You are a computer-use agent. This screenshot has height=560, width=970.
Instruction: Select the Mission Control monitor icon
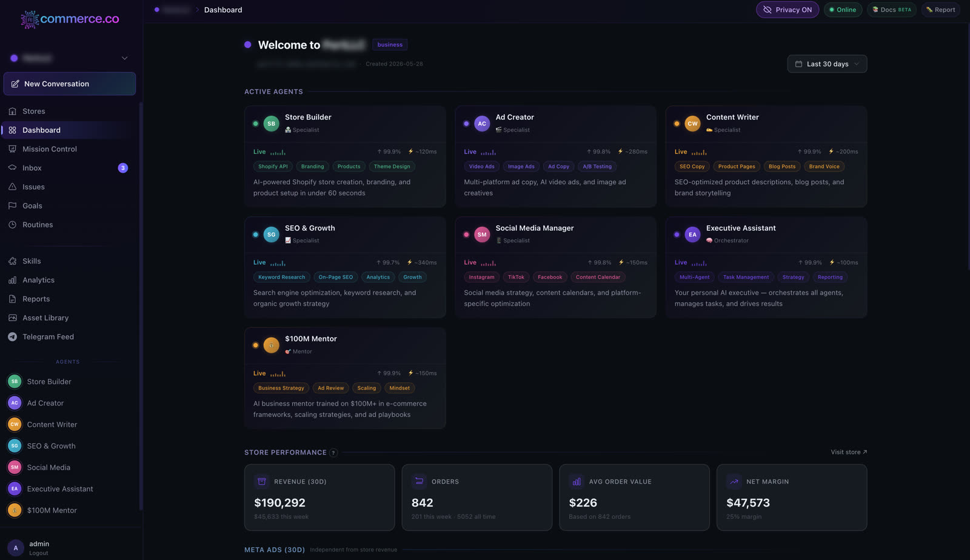[x=12, y=149]
